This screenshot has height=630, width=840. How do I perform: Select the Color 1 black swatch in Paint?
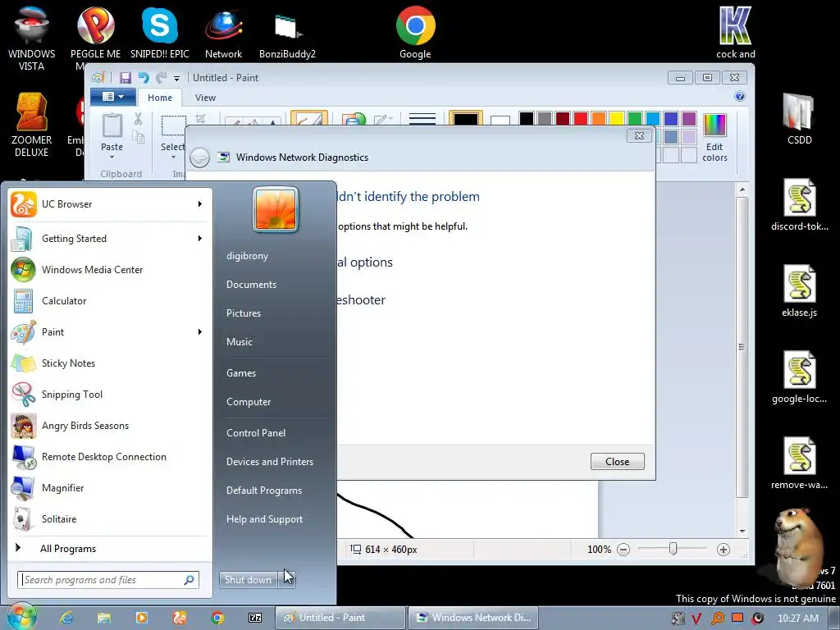click(x=466, y=119)
